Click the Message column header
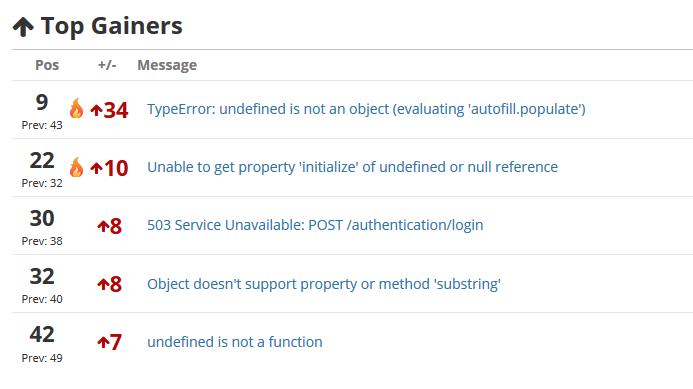Screen dimensions: 693x389 [167, 65]
